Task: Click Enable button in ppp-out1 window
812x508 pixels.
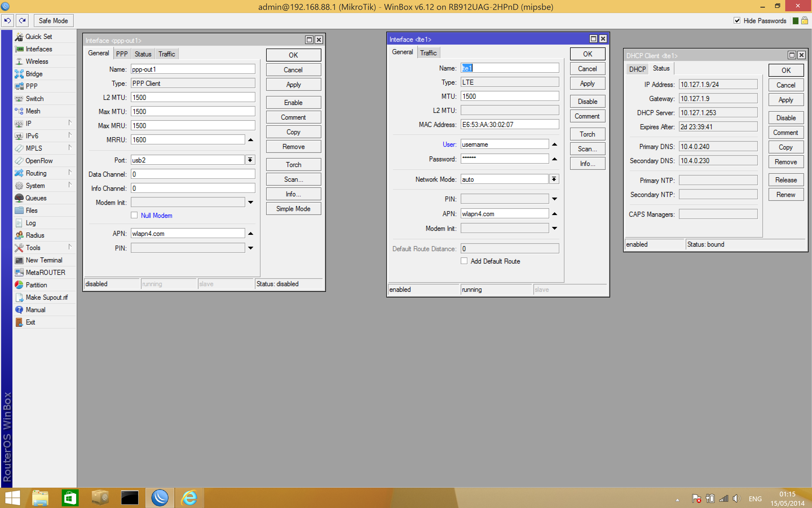Action: 293,102
